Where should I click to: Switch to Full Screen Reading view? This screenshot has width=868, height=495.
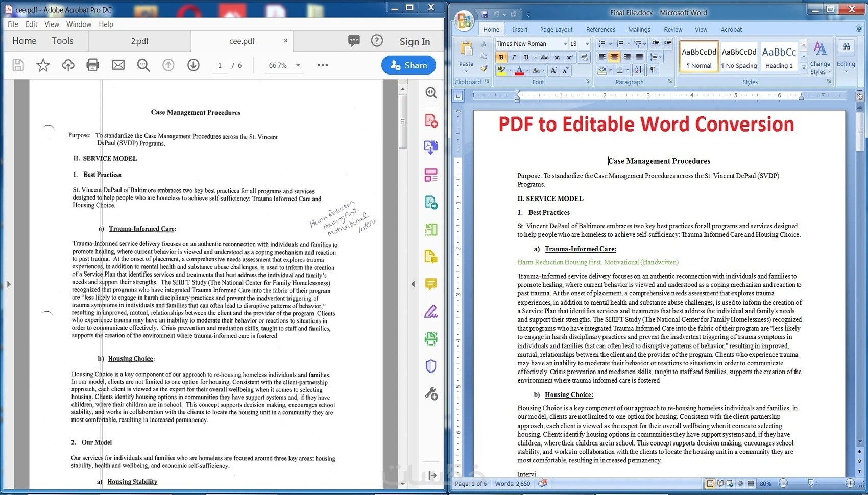[x=720, y=483]
